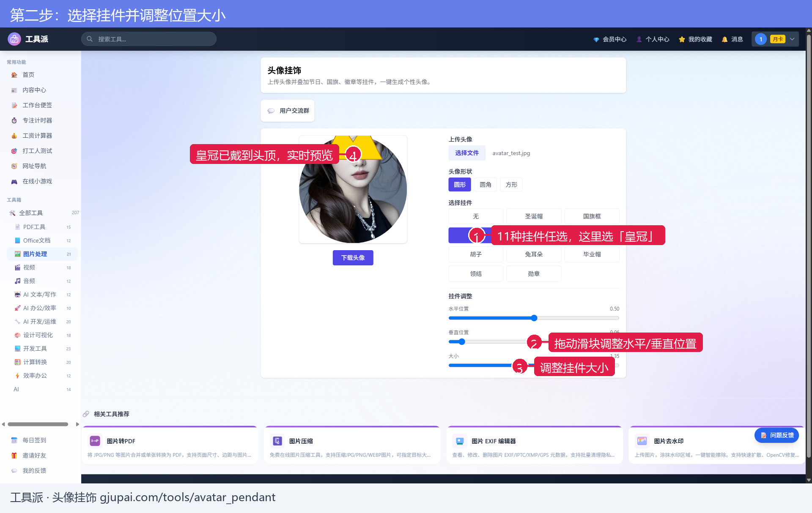The height and width of the screenshot is (513, 812).
Task: Click the 专注计时器 timer icon
Action: [14, 120]
